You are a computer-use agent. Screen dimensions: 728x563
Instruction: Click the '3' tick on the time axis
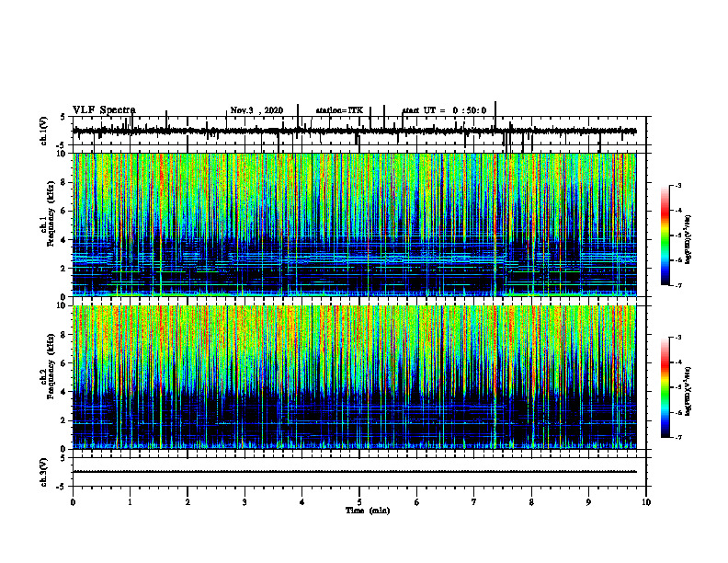click(245, 502)
